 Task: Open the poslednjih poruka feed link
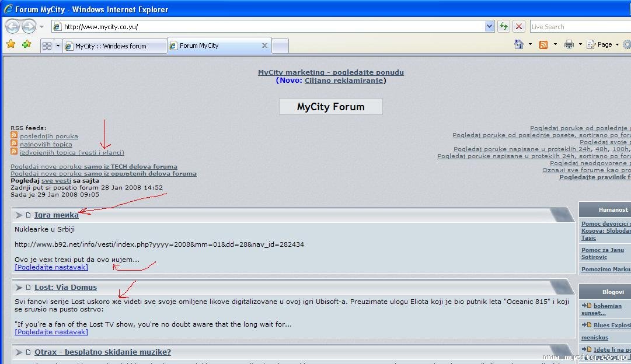pos(48,136)
